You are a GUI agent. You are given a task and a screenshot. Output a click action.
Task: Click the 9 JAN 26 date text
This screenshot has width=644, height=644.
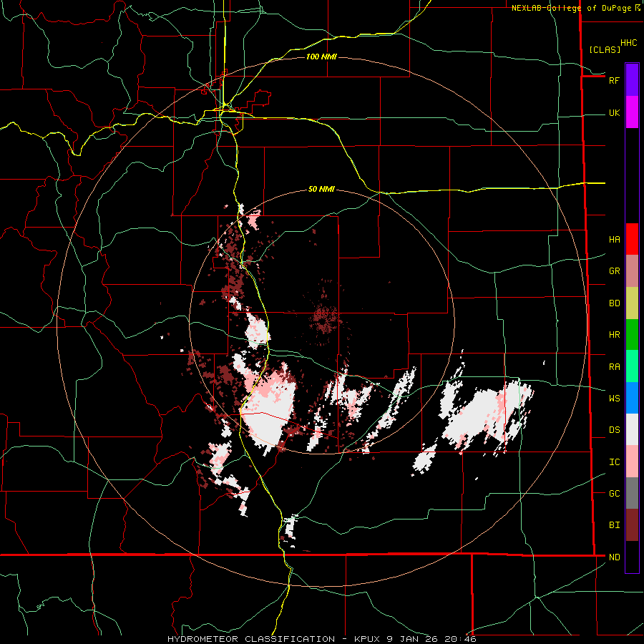coord(413,639)
